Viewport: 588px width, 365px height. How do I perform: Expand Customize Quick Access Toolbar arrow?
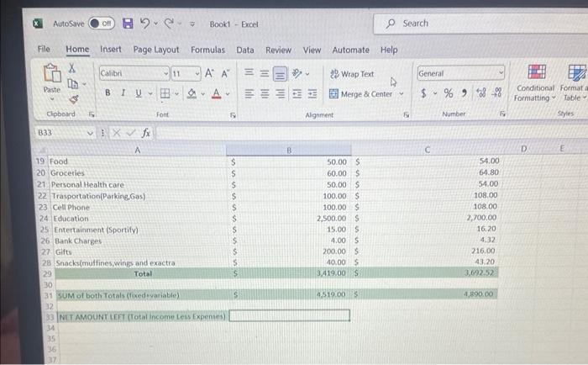click(x=192, y=24)
